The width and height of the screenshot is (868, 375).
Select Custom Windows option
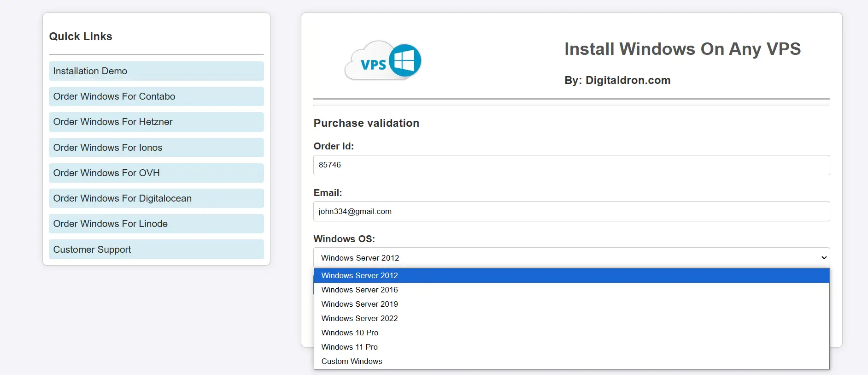click(571, 361)
